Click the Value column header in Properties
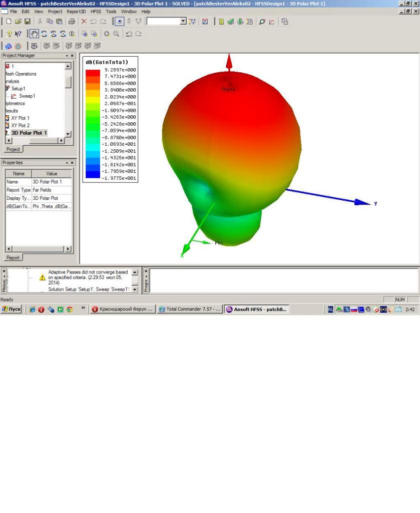 click(x=52, y=173)
